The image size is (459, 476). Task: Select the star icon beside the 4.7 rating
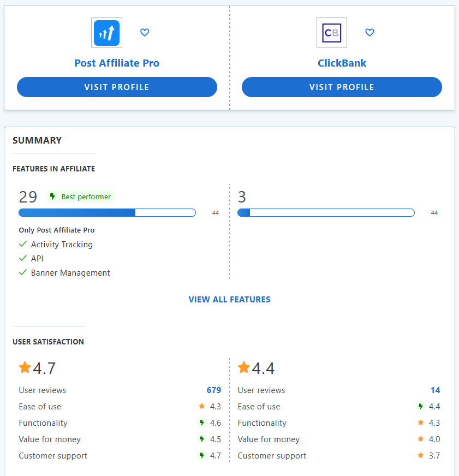pyautogui.click(x=25, y=367)
